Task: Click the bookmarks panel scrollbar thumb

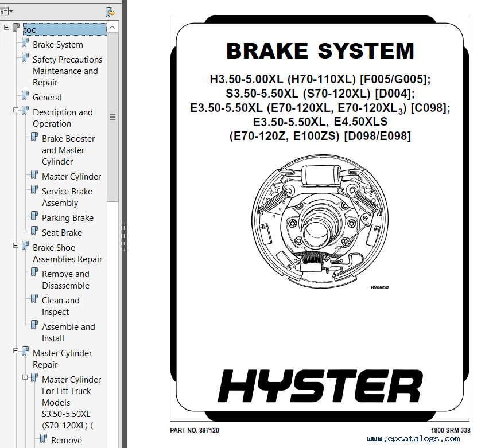Action: pyautogui.click(x=112, y=117)
